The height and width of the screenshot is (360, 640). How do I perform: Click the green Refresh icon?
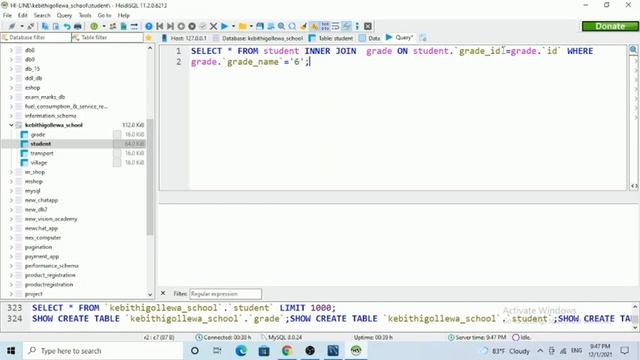tap(94, 26)
